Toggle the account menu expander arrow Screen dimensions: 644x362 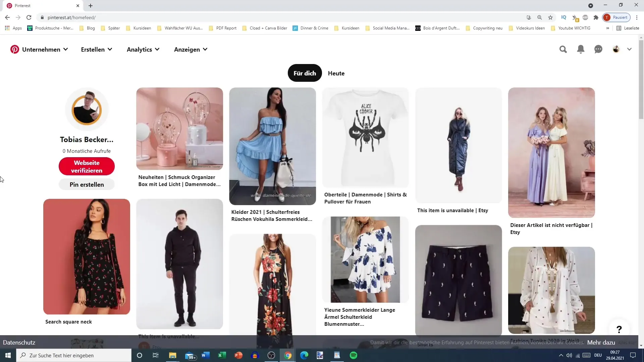pos(629,49)
